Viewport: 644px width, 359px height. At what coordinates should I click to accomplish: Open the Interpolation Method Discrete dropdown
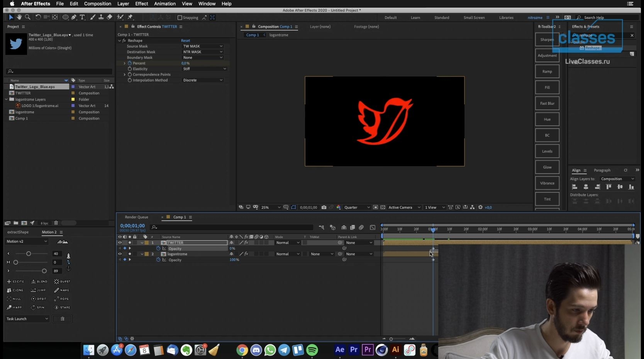click(x=203, y=80)
